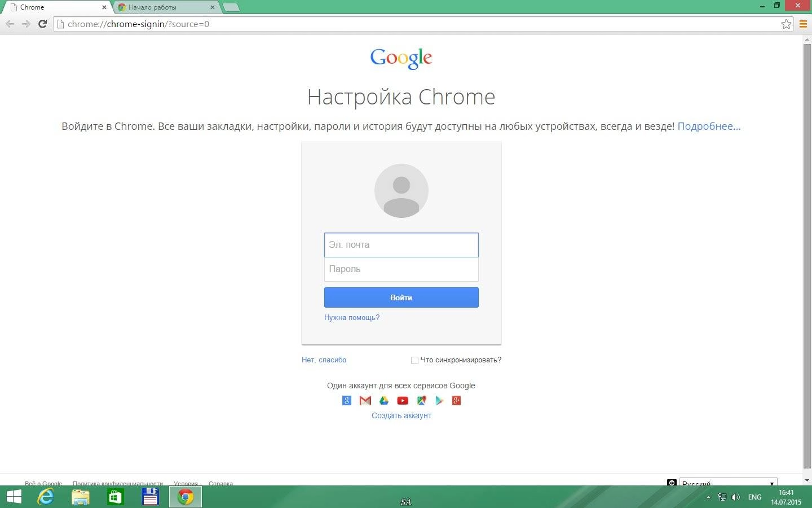Viewport: 812px width, 508px height.
Task: Click the "Нет, спасибо" link
Action: (x=324, y=360)
